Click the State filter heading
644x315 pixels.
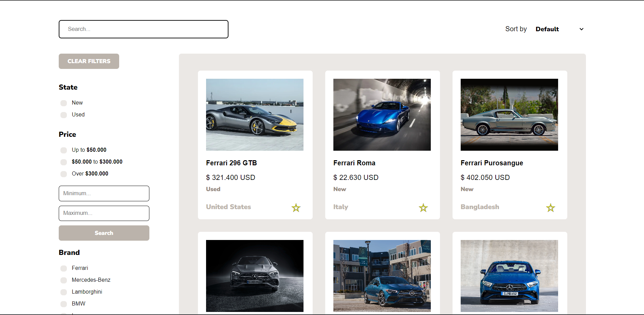pyautogui.click(x=68, y=87)
